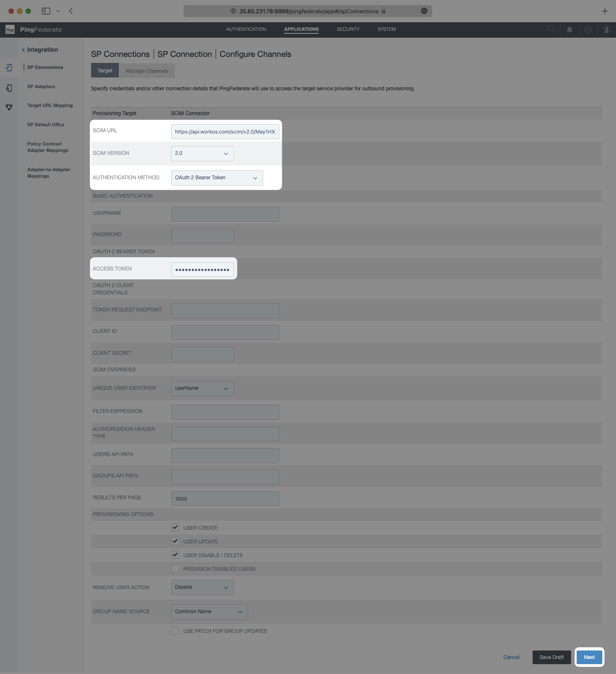Toggle the USER UPDATE checkbox
The image size is (616, 674).
[x=175, y=541]
